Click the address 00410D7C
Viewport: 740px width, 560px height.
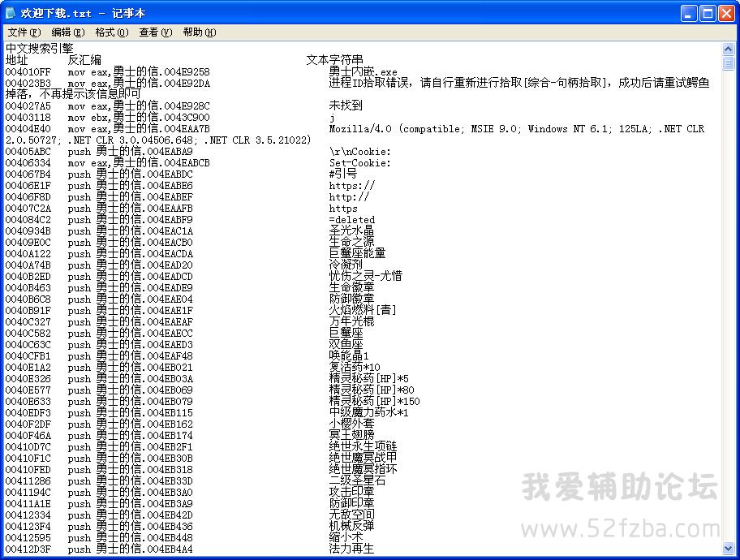(28, 446)
